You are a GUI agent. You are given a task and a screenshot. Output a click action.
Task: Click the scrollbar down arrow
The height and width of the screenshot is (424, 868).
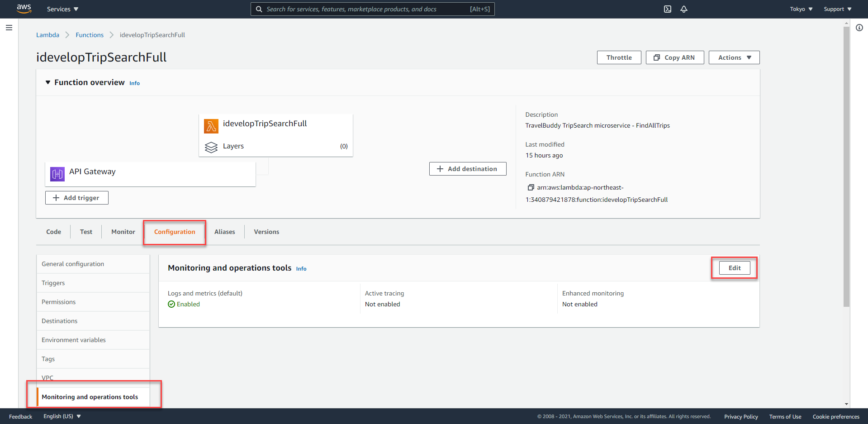click(846, 404)
